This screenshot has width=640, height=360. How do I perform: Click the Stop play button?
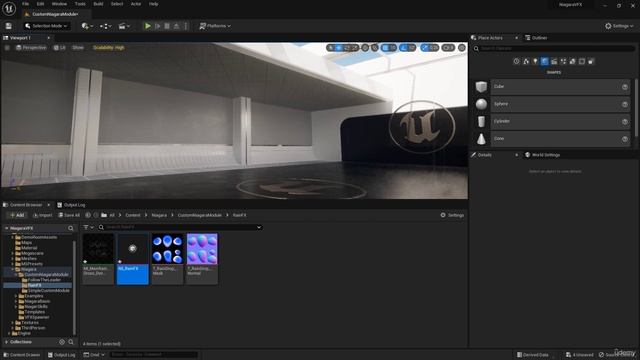[x=167, y=26]
